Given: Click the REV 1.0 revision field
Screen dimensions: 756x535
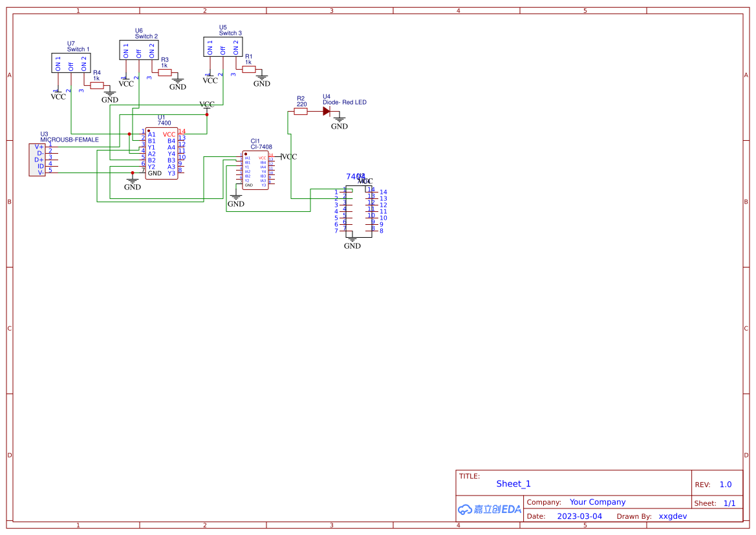Looking at the screenshot, I should click(725, 484).
